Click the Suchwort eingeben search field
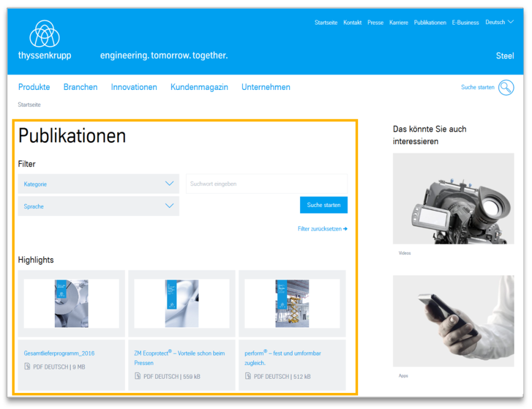532x409 pixels. point(267,184)
